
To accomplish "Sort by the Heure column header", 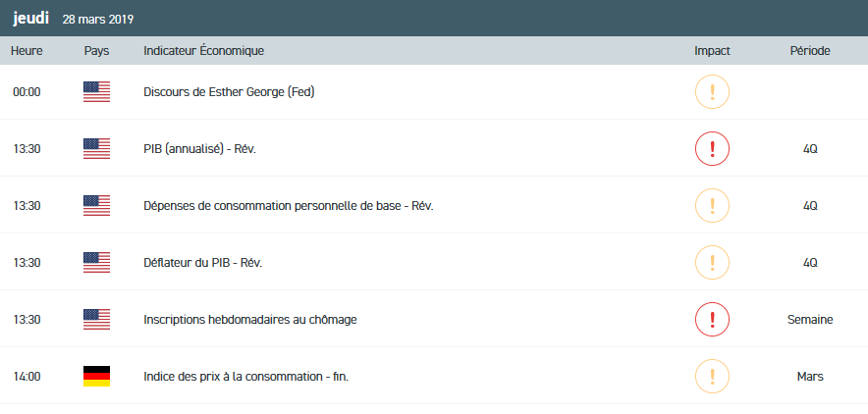I will click(26, 50).
